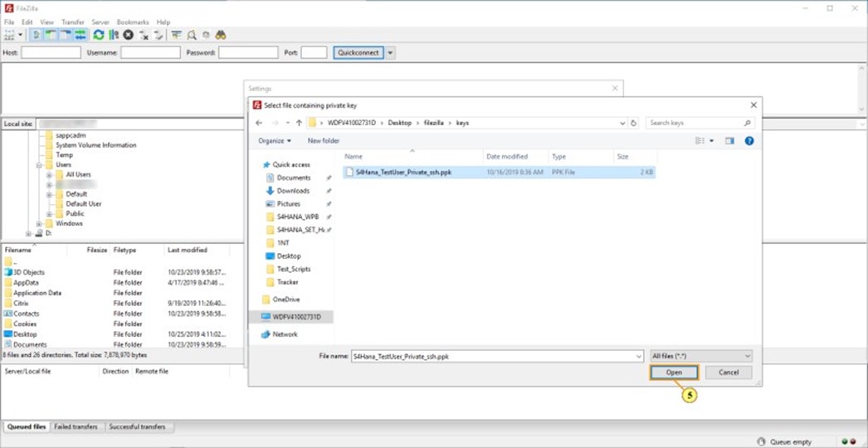Click the Search keys input field
Viewport: 868px width, 448px height.
695,123
